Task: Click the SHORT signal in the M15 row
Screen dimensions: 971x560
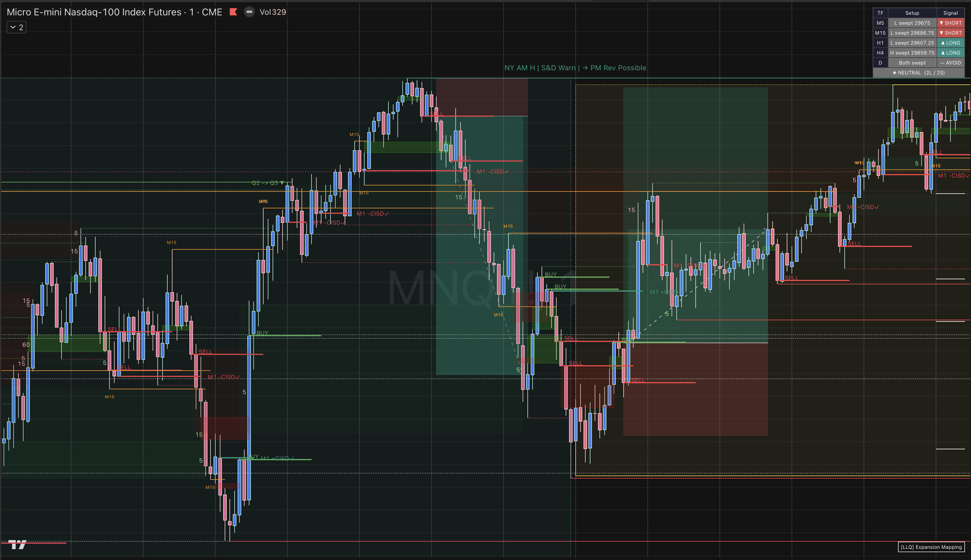Action: (950, 33)
